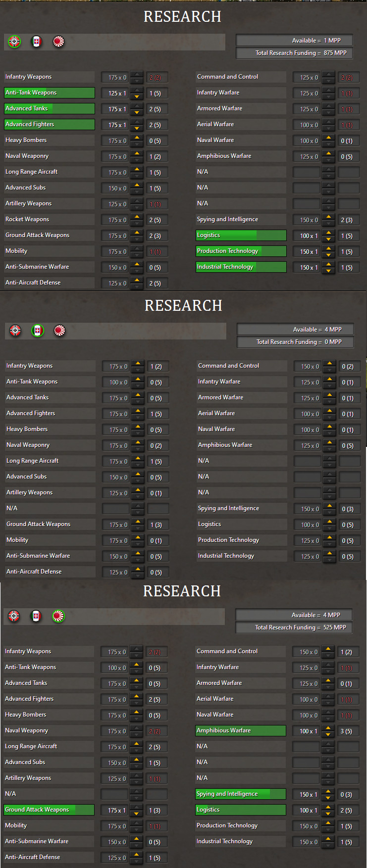Click Amphibious Warfare progress bar in the 525 MPP panel
This screenshot has width=367, height=868.
(x=241, y=730)
